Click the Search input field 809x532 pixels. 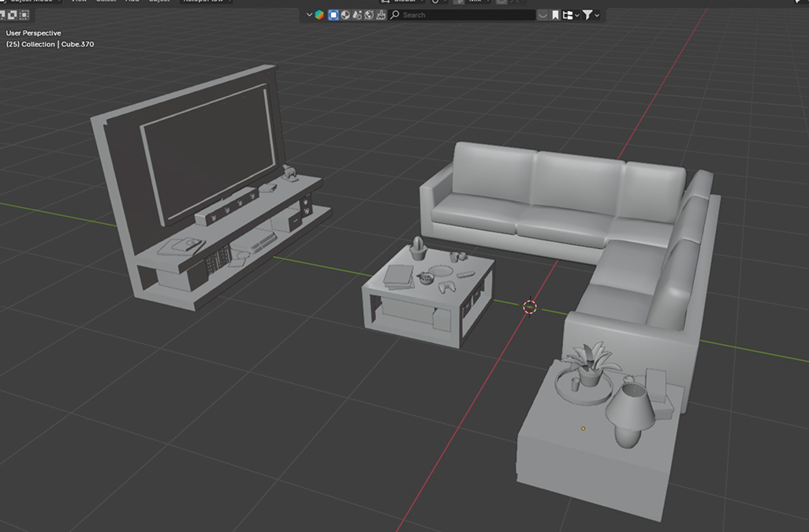coord(462,15)
